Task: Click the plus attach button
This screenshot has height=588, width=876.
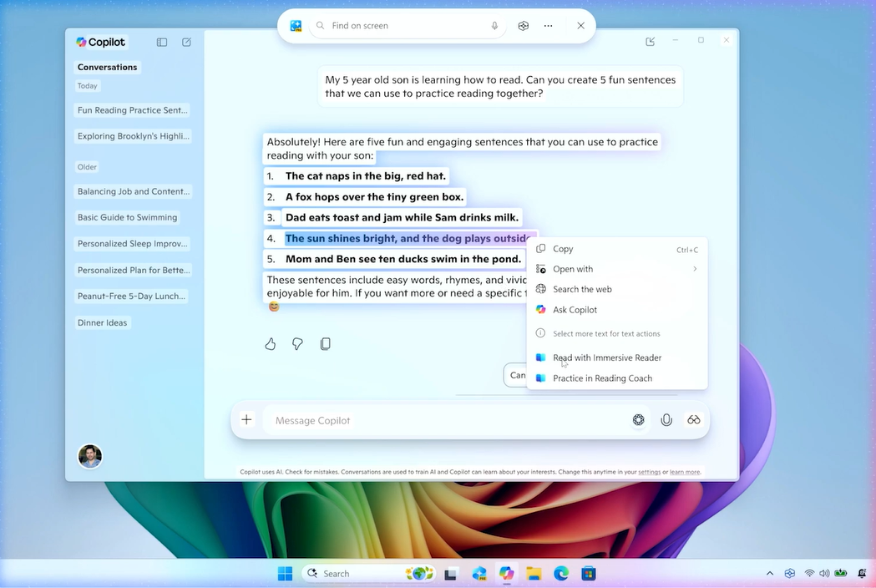Action: tap(246, 420)
